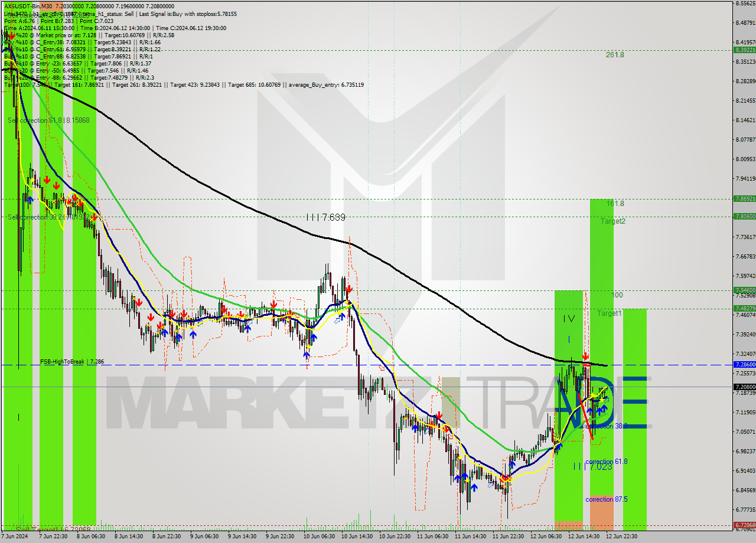Click the '7 Jun 2024' date label
756x543 pixels.
pyautogui.click(x=15, y=537)
